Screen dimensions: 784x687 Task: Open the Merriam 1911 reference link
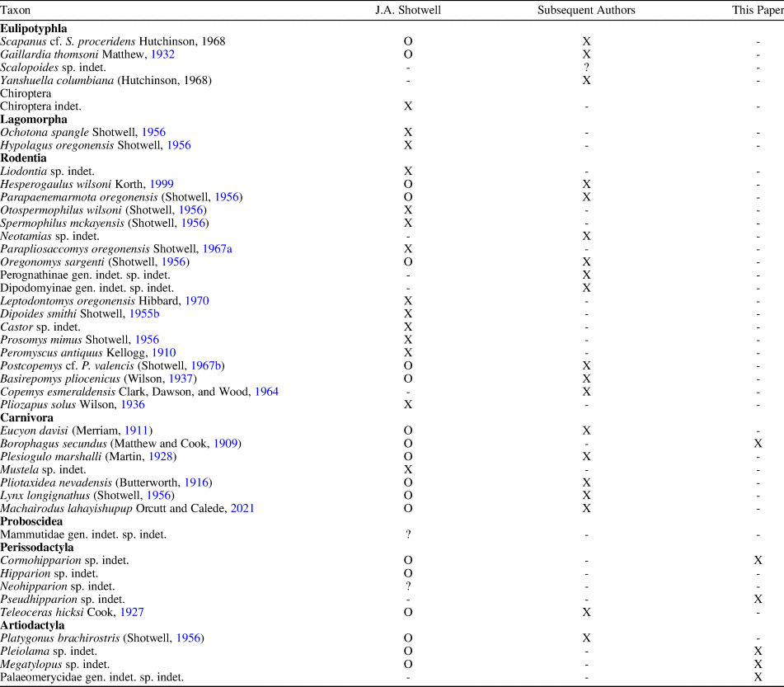137,431
